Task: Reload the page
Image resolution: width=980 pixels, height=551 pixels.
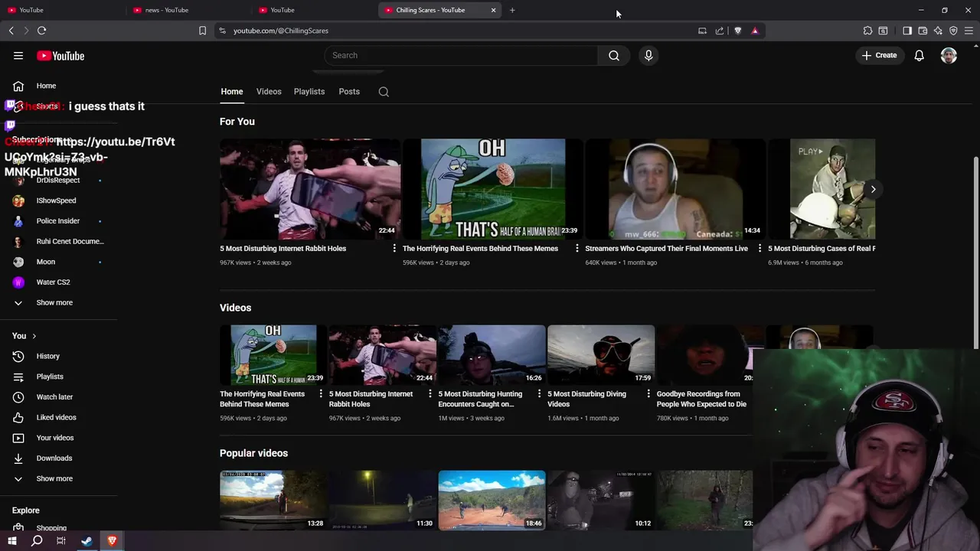Action: (x=41, y=31)
